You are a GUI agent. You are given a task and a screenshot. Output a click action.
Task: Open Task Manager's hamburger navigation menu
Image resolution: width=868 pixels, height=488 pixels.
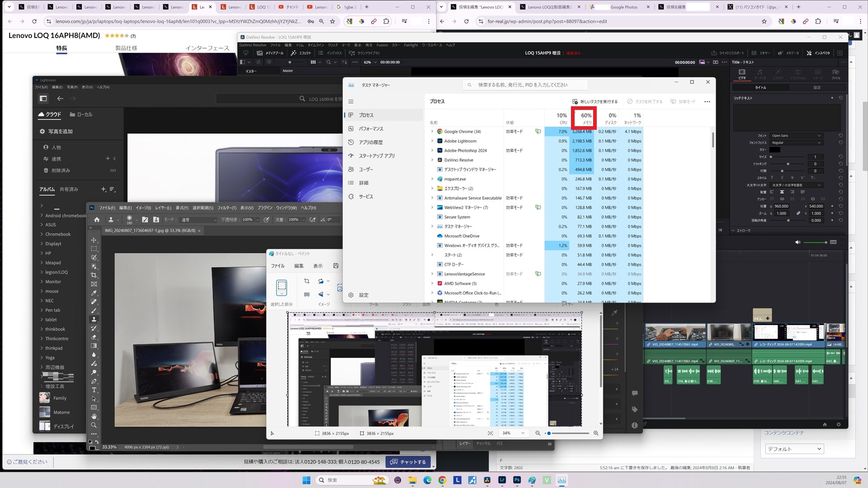pyautogui.click(x=351, y=102)
